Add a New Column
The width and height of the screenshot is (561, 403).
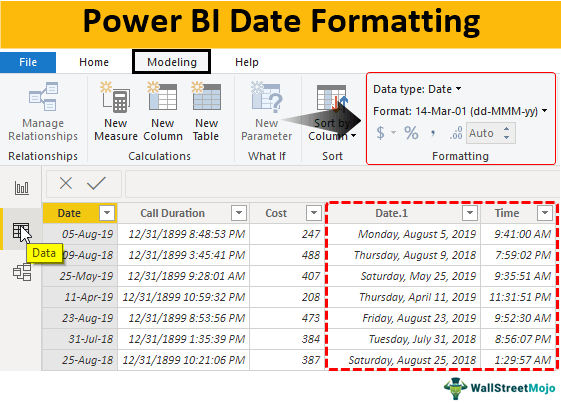point(163,111)
